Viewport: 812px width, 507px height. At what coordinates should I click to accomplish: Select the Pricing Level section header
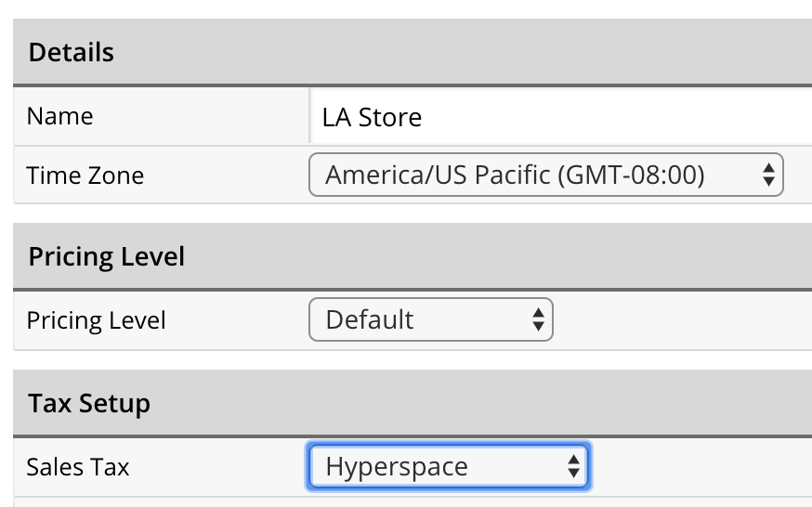[107, 256]
